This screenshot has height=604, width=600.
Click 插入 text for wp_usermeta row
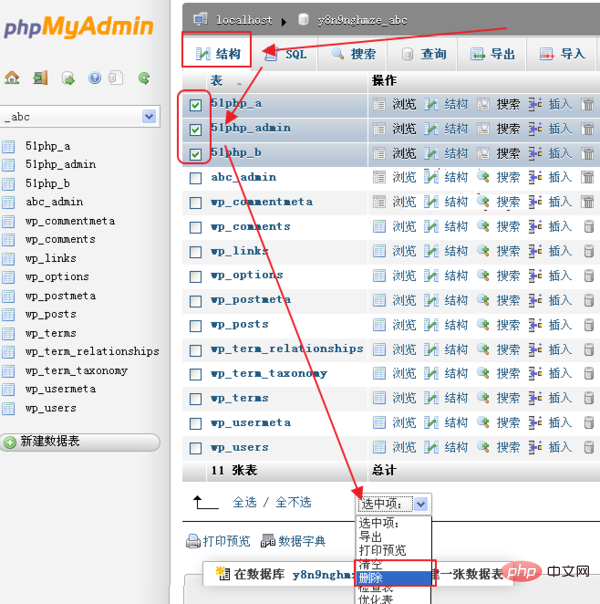[x=560, y=423]
